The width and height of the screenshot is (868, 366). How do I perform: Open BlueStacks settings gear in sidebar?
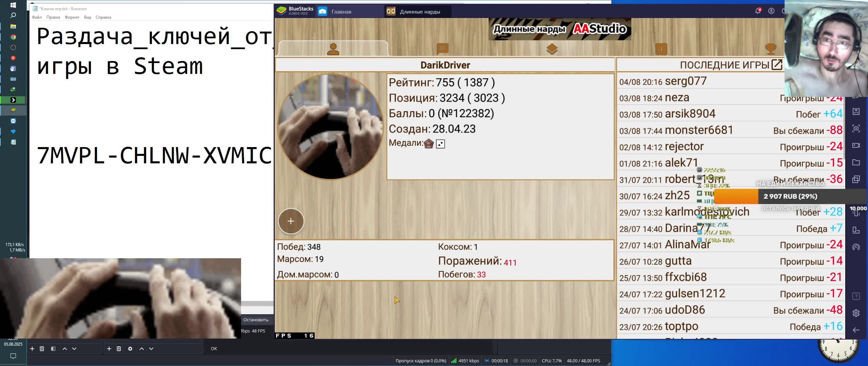tap(856, 313)
